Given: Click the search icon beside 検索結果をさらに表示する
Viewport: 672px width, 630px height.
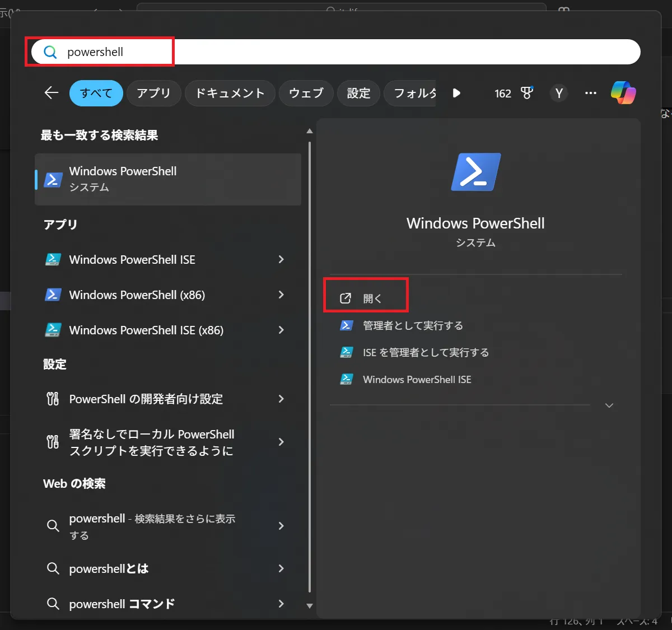Looking at the screenshot, I should tap(53, 526).
